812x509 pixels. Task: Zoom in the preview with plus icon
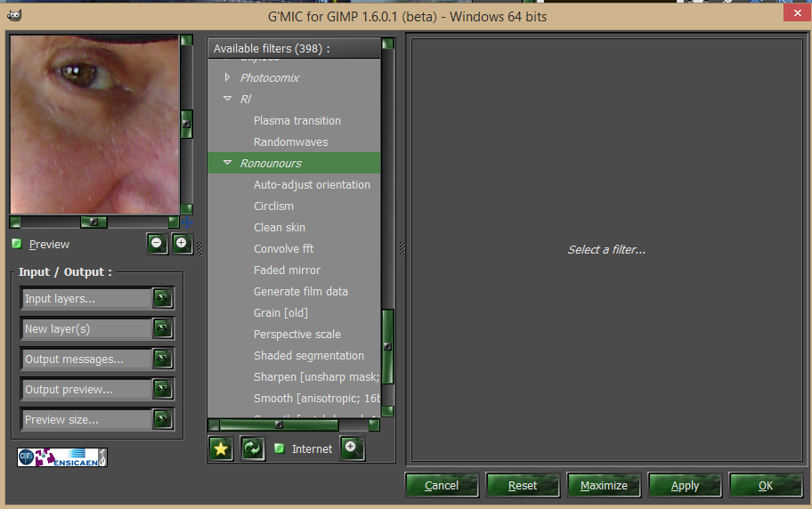(182, 243)
